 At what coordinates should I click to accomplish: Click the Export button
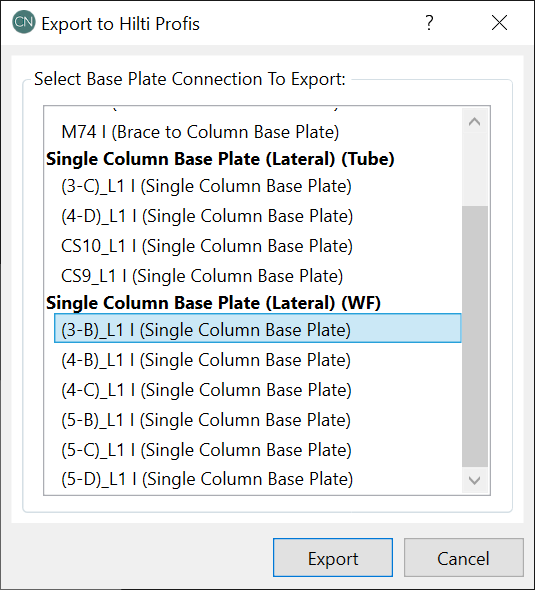[x=333, y=558]
